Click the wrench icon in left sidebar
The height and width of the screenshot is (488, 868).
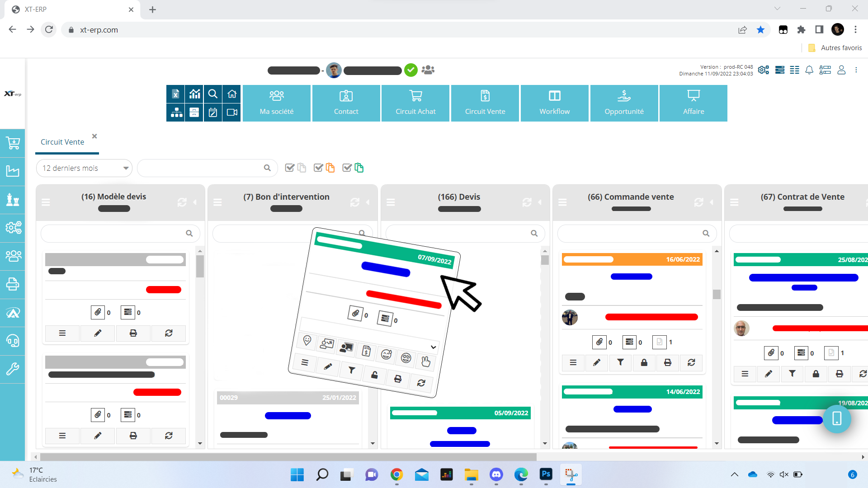(x=13, y=369)
